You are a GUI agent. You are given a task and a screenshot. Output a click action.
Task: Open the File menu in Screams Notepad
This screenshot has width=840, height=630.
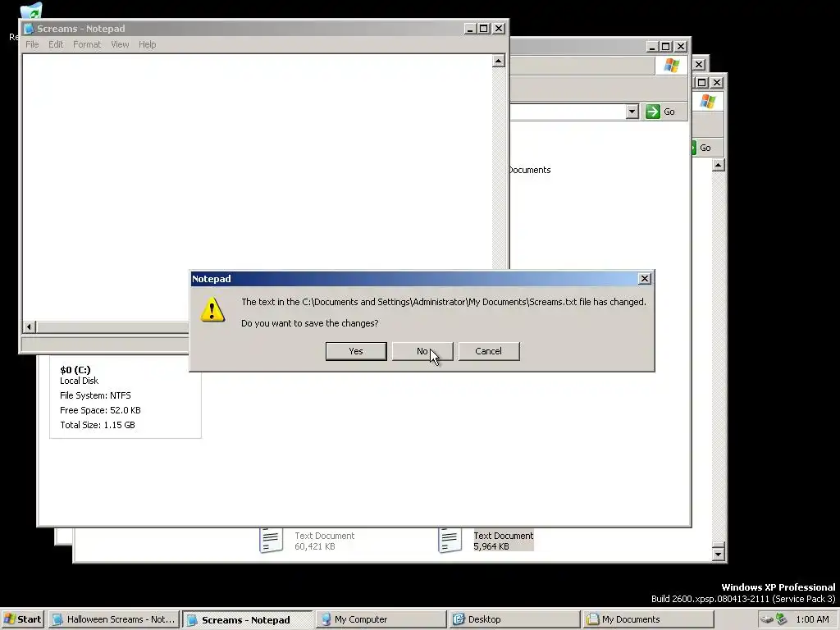32,44
